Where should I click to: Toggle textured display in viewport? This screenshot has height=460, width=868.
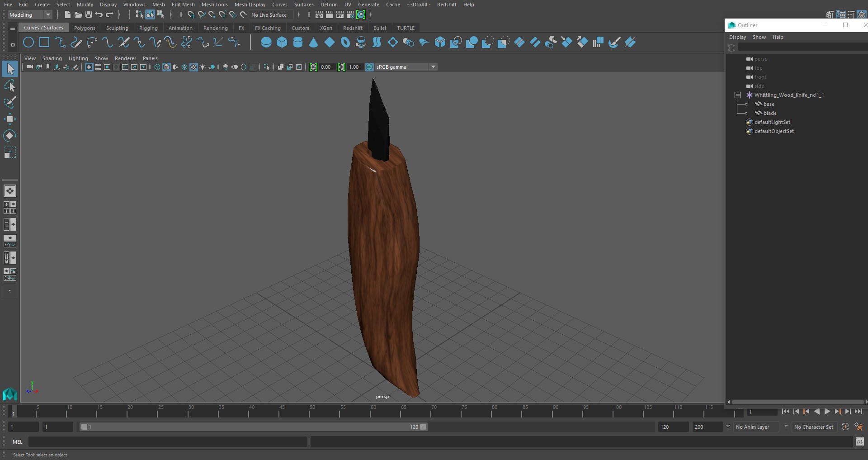point(193,67)
